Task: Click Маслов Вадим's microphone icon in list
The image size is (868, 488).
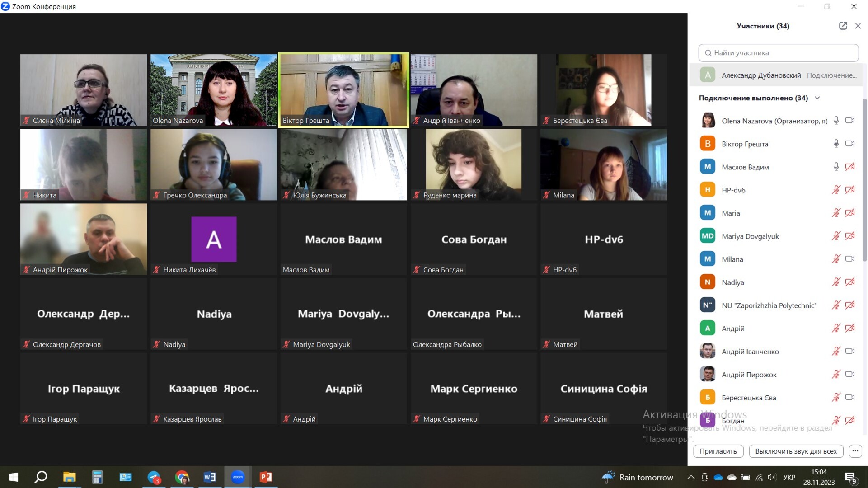Action: pyautogui.click(x=836, y=167)
